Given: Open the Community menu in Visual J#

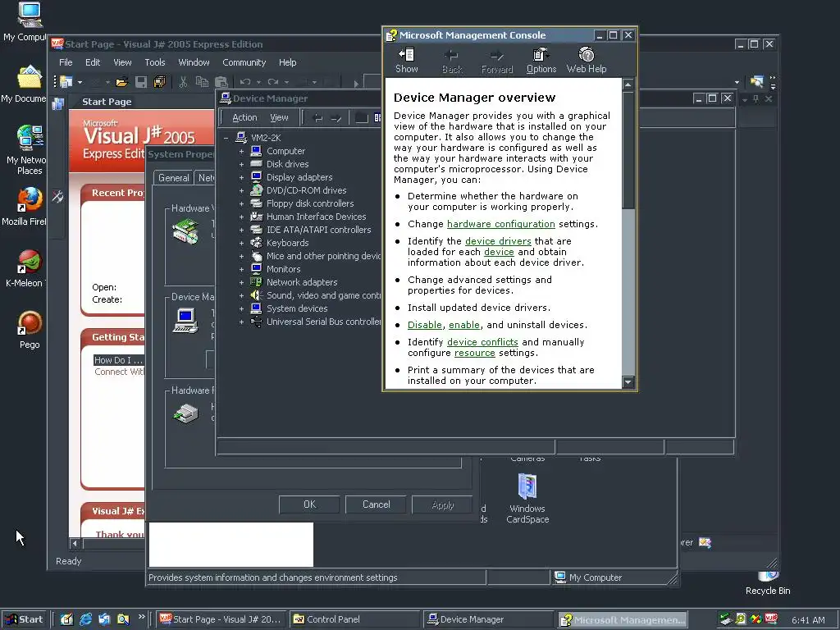Looking at the screenshot, I should click(244, 62).
